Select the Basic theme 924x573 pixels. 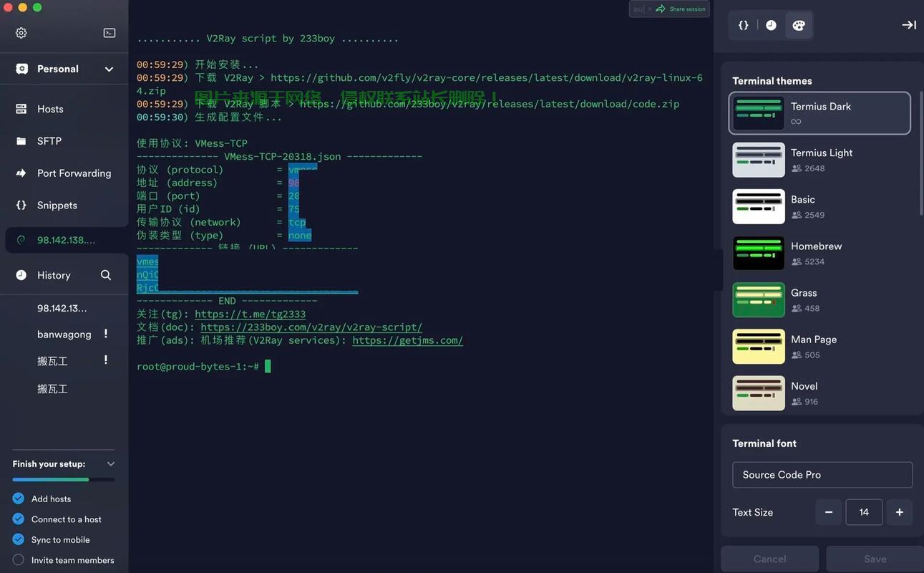[820, 206]
